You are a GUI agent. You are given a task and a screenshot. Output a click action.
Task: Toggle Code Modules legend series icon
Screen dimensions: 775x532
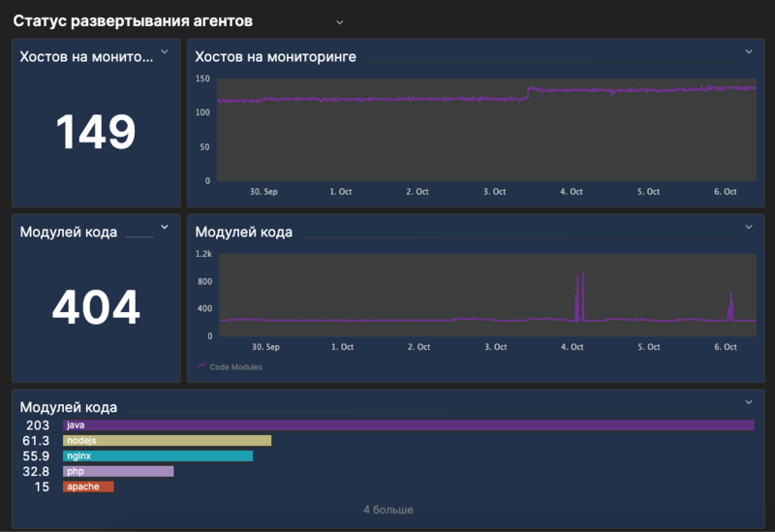click(x=201, y=366)
